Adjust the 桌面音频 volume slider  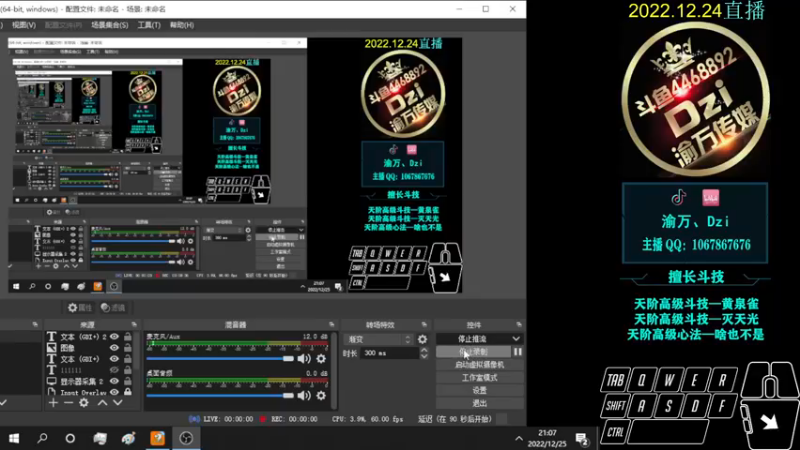(220, 395)
